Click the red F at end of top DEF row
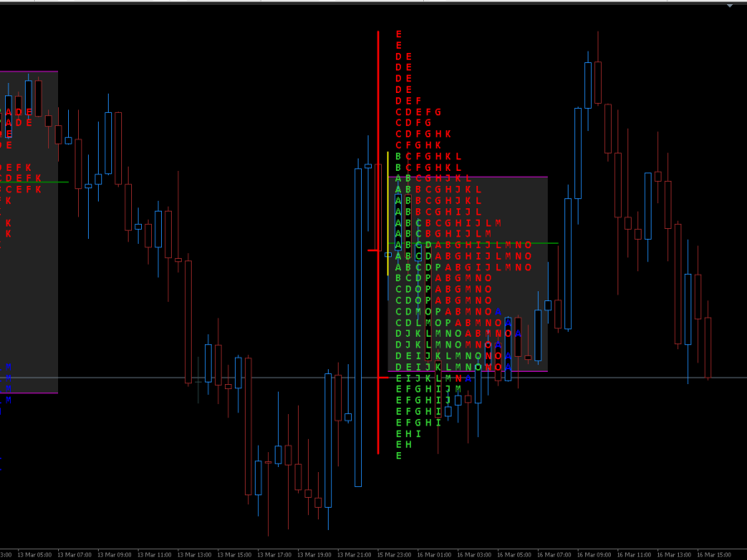 [x=418, y=100]
